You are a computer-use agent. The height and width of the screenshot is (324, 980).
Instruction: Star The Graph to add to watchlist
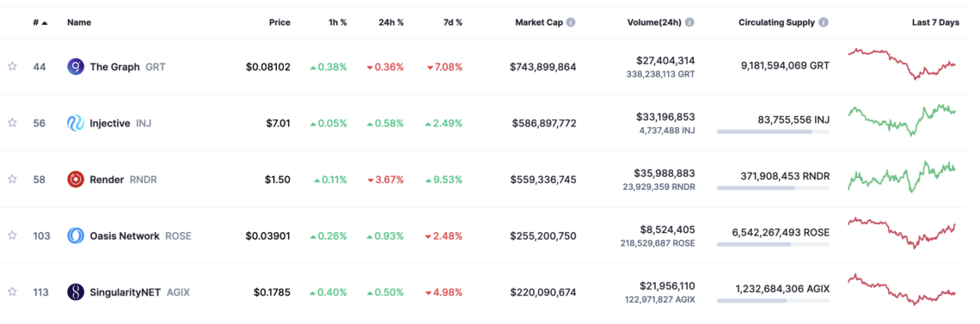(x=12, y=67)
